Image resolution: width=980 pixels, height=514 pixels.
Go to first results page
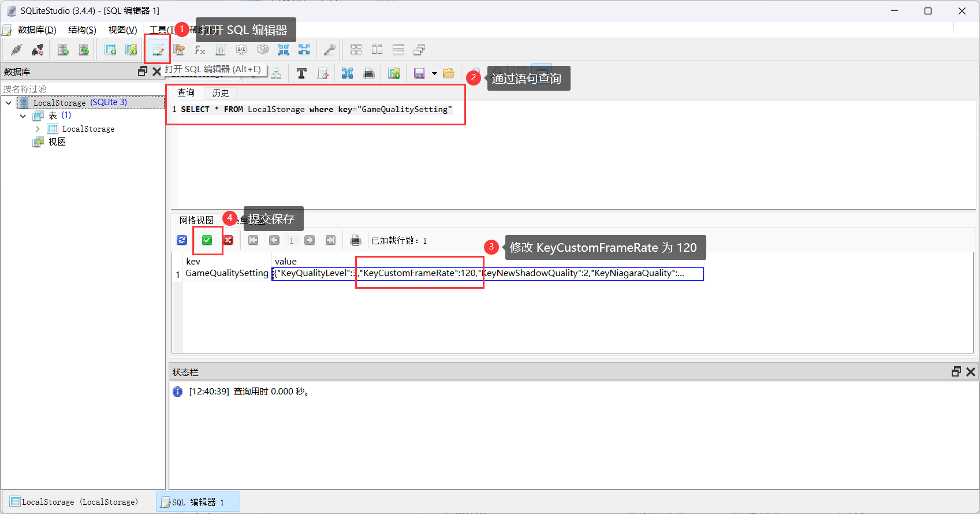[x=253, y=240]
